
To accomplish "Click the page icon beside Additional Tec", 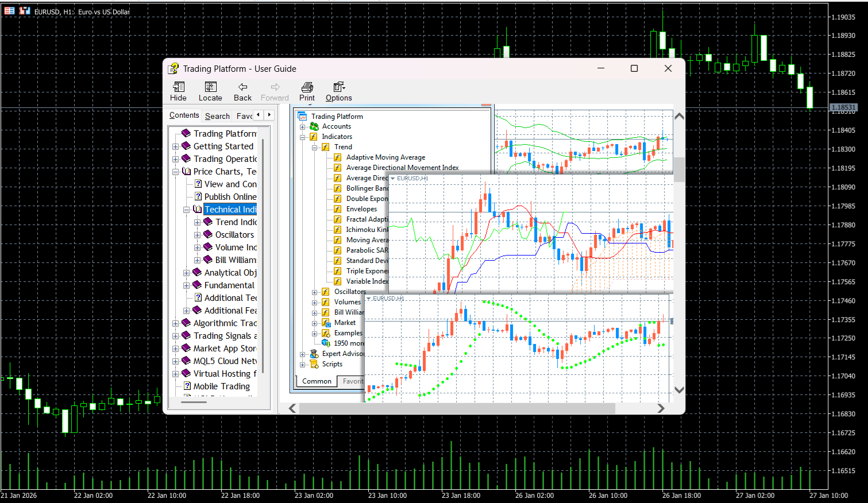I will point(198,297).
